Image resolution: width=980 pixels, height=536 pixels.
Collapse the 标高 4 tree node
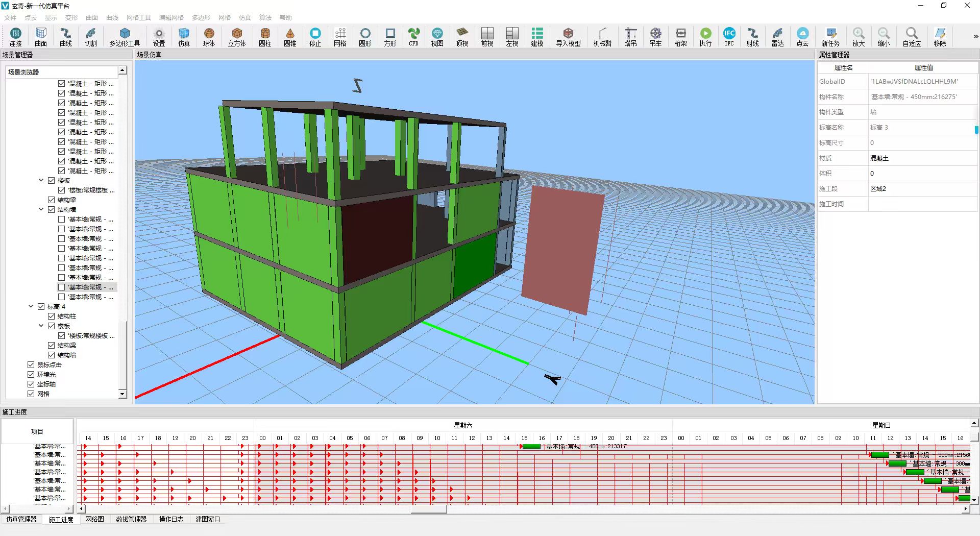pyautogui.click(x=31, y=307)
